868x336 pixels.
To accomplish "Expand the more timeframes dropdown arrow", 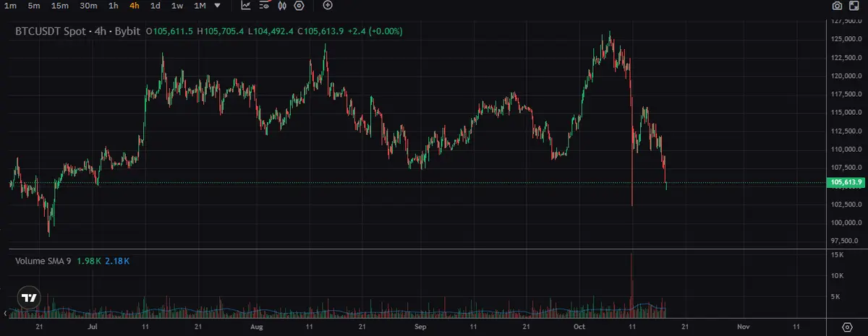I will tap(218, 6).
